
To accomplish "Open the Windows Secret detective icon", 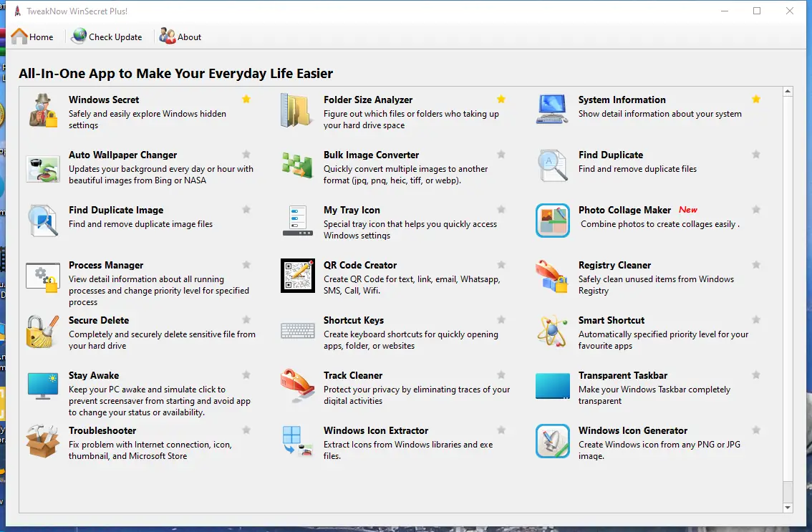I will (43, 110).
